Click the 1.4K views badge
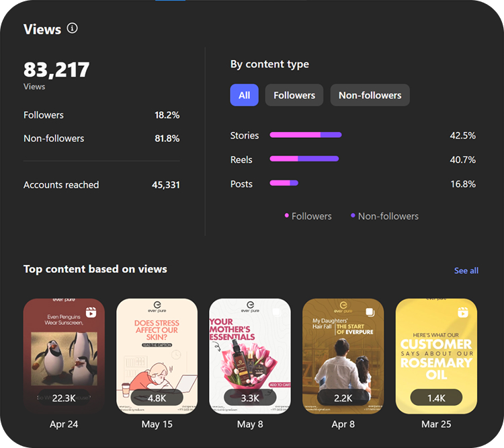This screenshot has width=504, height=448. pos(436,398)
